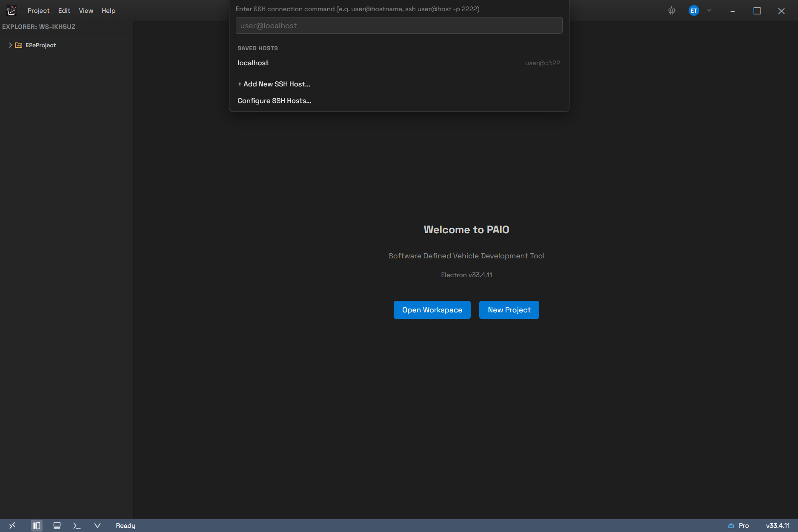Open the Help menu
Screen dimensions: 798x532
click(109, 11)
